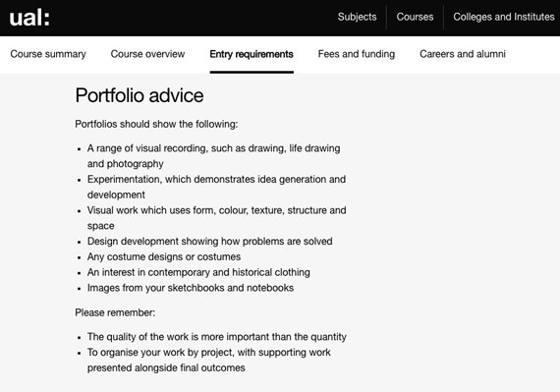Switch to Course summary tab
The width and height of the screenshot is (560, 392).
pos(48,54)
